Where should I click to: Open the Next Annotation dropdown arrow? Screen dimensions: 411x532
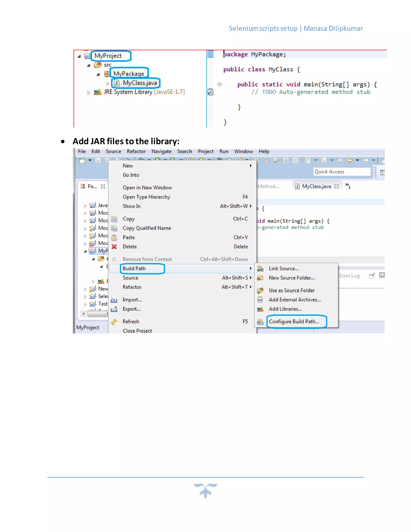(x=315, y=160)
